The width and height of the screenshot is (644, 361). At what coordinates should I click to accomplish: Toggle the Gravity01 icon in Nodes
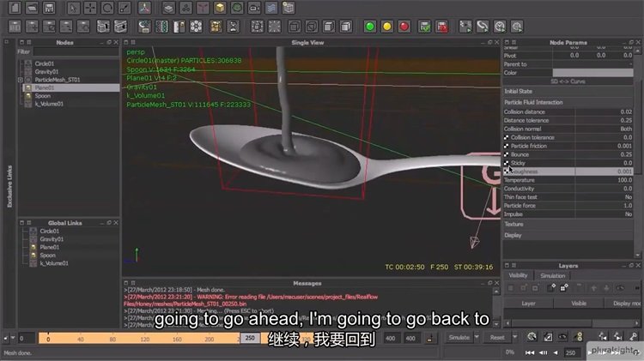(28, 72)
